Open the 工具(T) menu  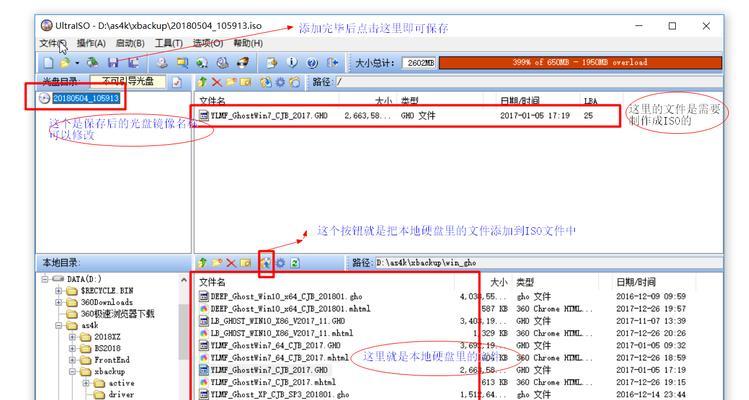(x=169, y=43)
